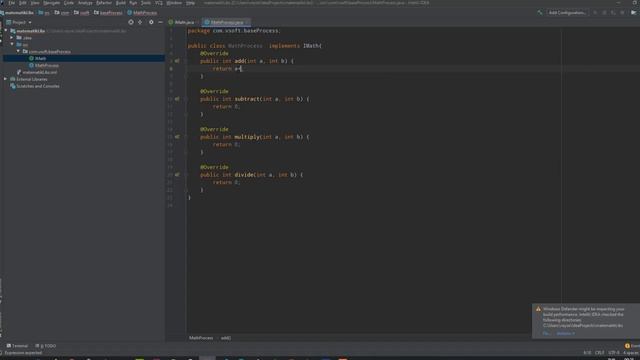Click the CRLF line separator in status bar
Viewport: 640px width, 360px height.
click(x=600, y=353)
